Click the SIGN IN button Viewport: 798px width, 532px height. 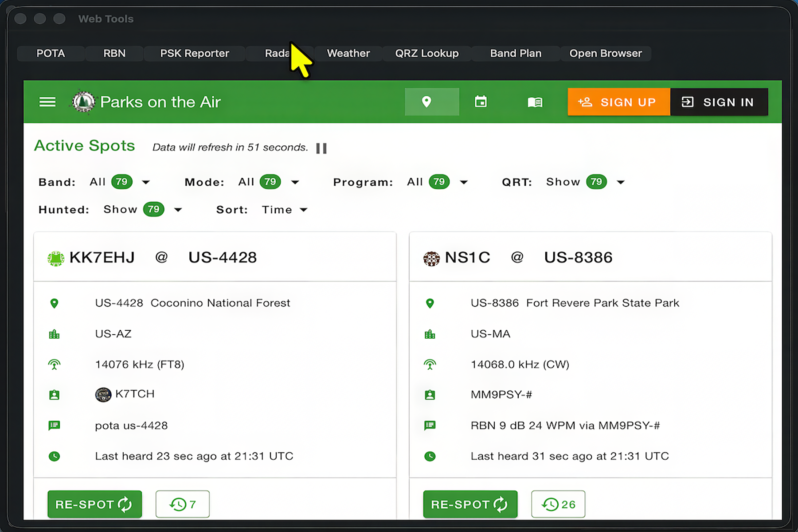pos(719,102)
